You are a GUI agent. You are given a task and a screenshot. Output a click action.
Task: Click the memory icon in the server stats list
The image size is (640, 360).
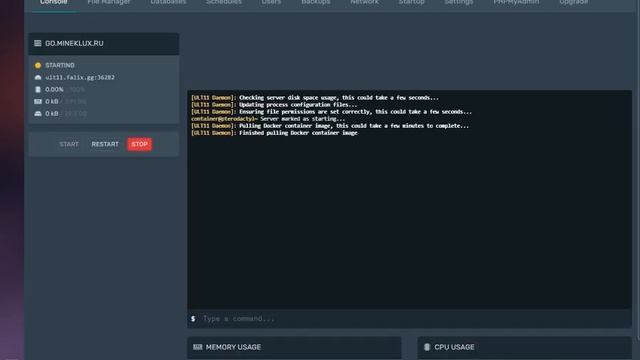pos(38,101)
